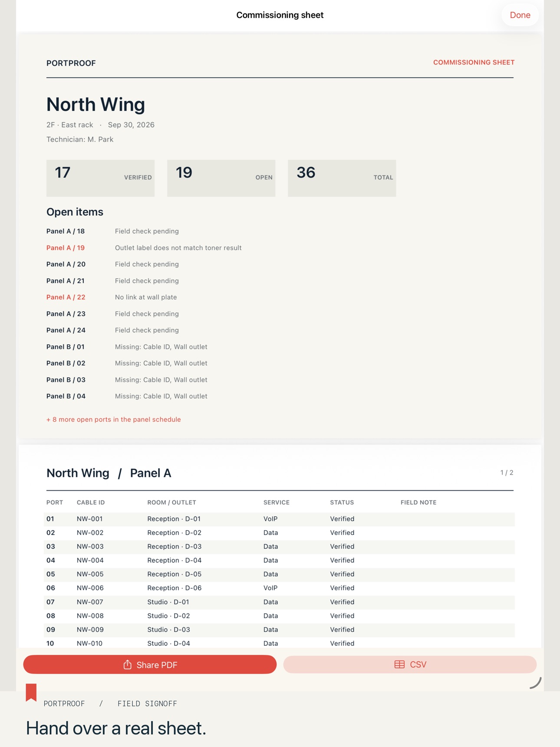560x747 pixels.
Task: Click 'VoIP' service in NW-006 row
Action: 270,588
